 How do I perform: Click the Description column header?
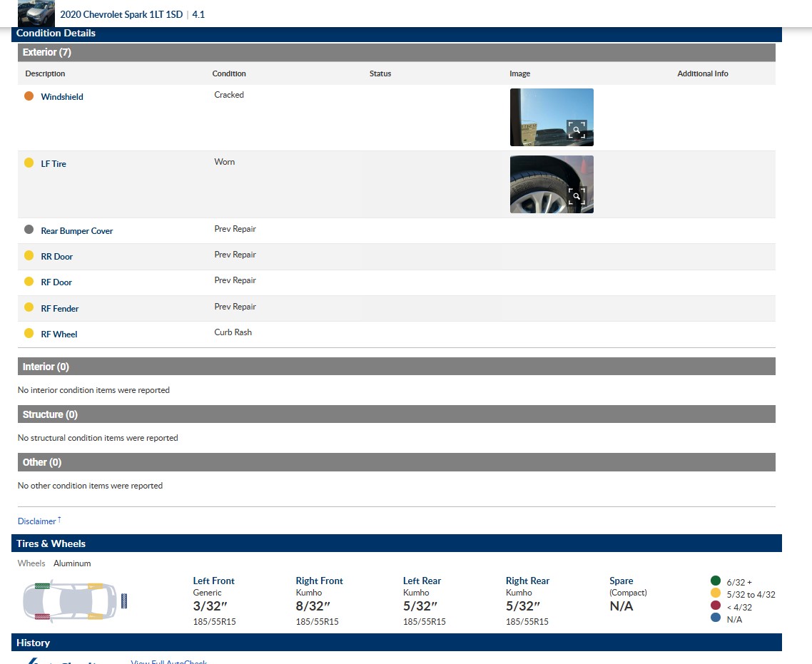tap(45, 73)
